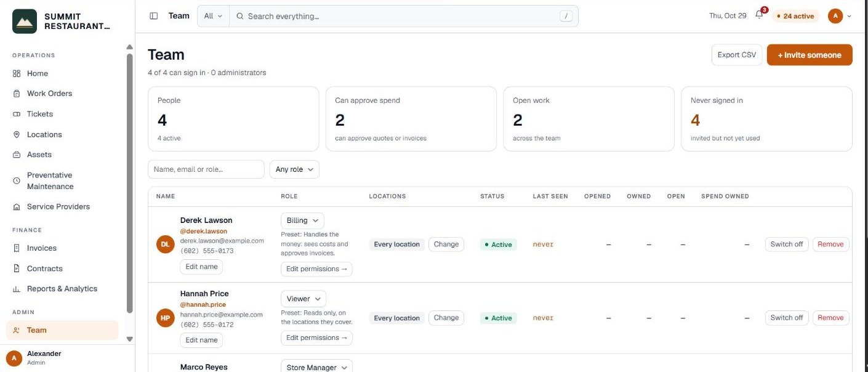Click the Contracts icon in sidebar
This screenshot has height=372, width=868.
pyautogui.click(x=17, y=269)
